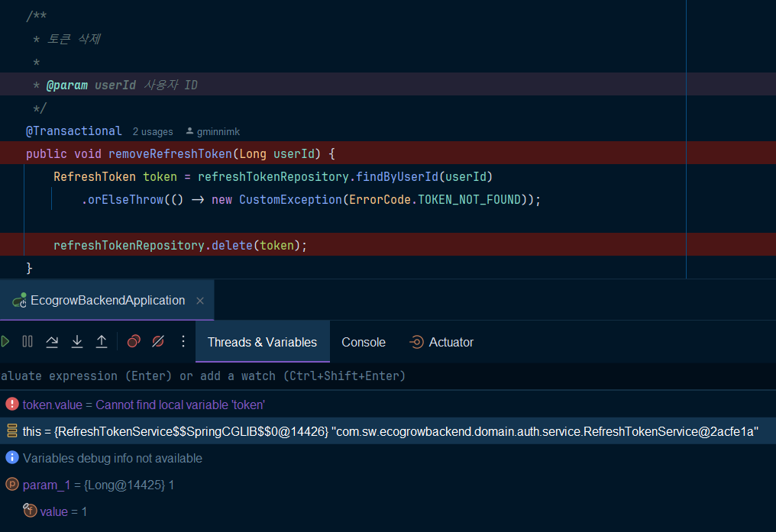Click the orElseThrow call
The height and width of the screenshot is (532, 776).
(x=125, y=200)
